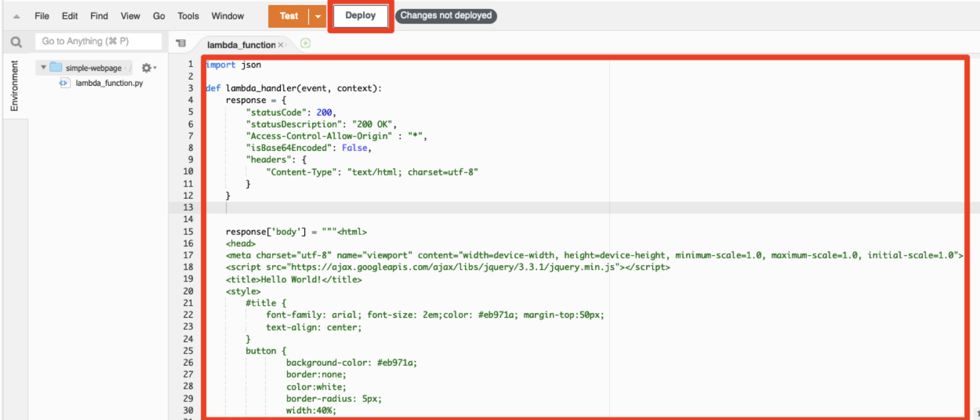The height and width of the screenshot is (420, 980).
Task: Open the Find menu
Action: pos(99,16)
